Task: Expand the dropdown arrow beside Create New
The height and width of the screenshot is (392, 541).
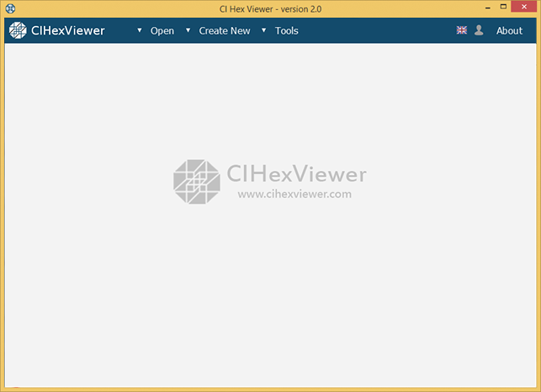Action: pos(188,30)
